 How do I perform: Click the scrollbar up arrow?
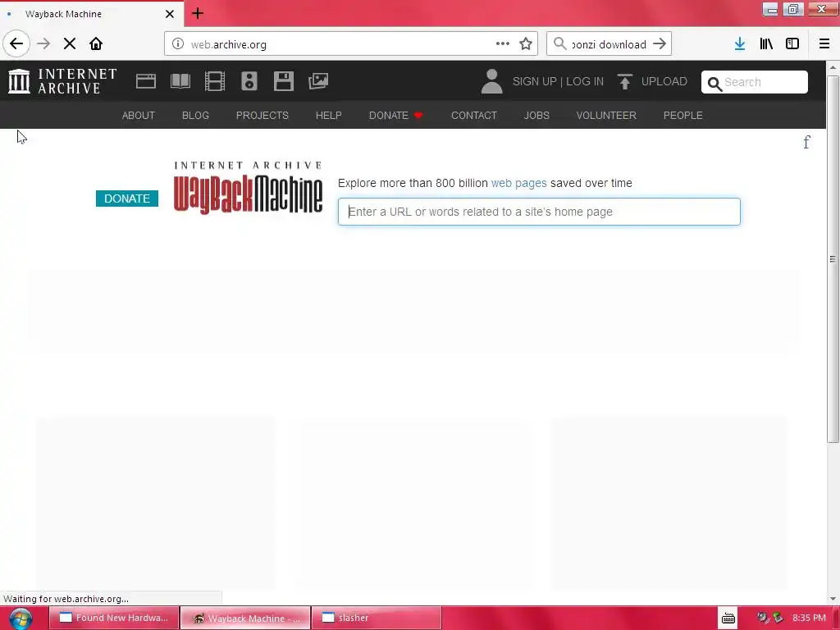[833, 67]
